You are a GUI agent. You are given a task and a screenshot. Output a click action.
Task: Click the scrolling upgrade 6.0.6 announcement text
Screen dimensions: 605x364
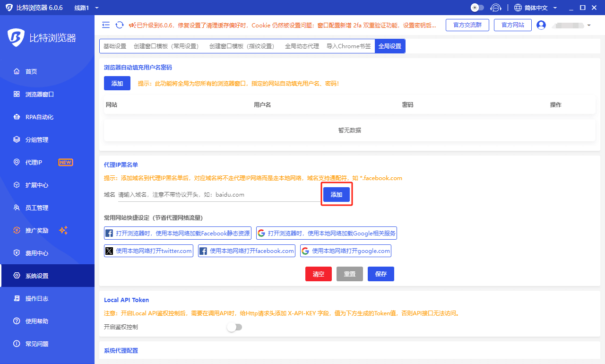[287, 25]
